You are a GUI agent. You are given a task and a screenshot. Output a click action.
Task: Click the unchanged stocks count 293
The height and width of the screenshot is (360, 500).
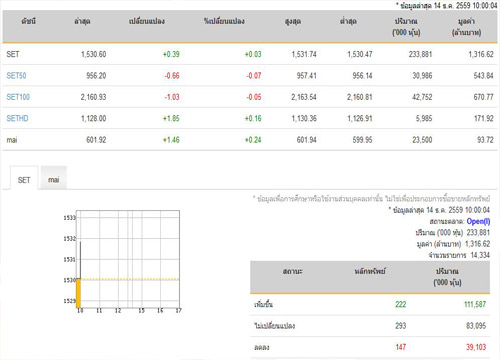point(401,326)
